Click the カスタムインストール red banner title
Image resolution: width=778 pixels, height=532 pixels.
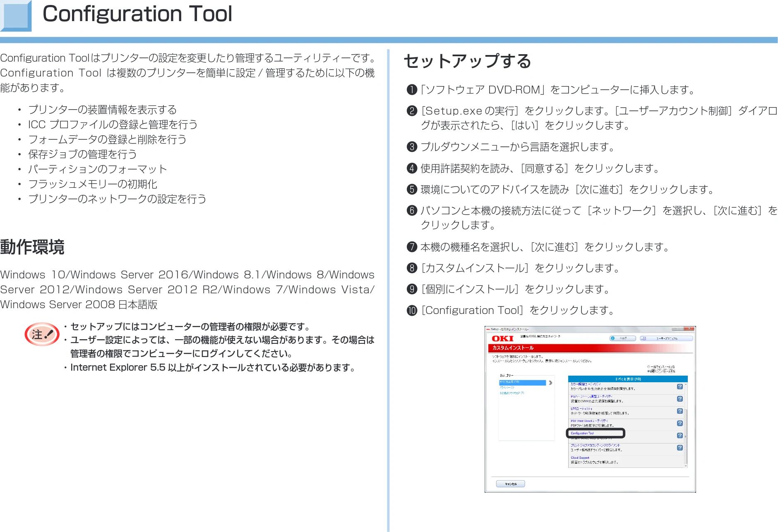point(513,348)
